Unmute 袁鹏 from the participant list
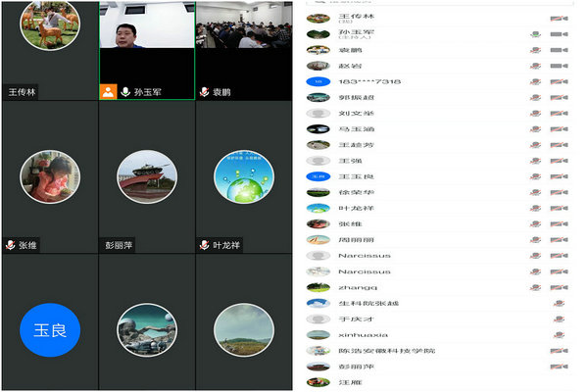 [x=536, y=50]
